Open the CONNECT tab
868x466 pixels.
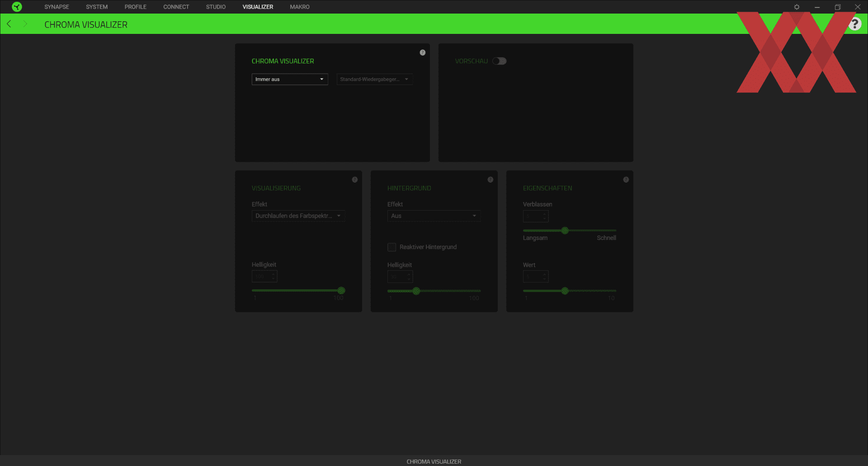[x=176, y=7]
